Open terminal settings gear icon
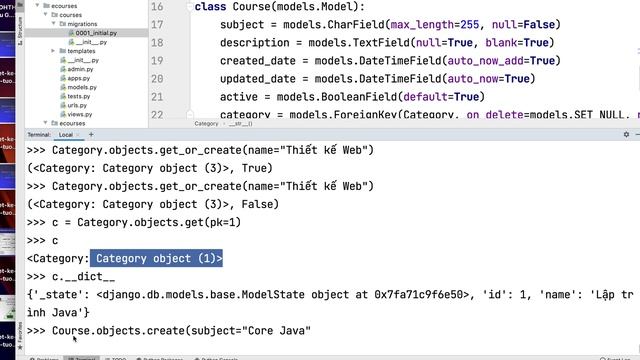This screenshot has width=640, height=360. [x=626, y=134]
